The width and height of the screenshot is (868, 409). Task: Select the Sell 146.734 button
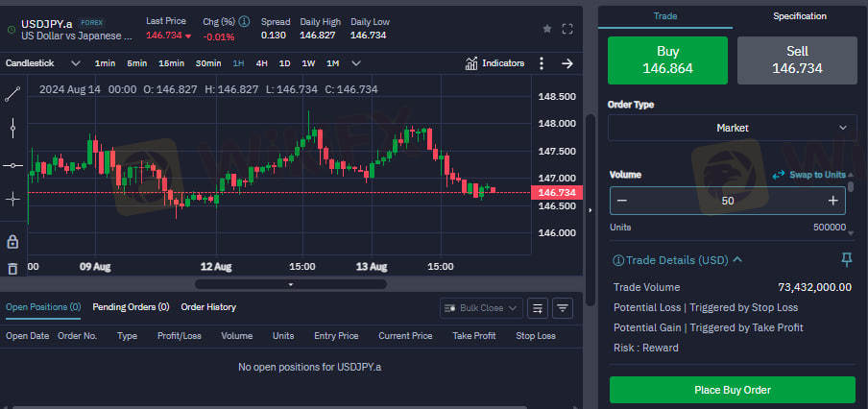click(797, 61)
